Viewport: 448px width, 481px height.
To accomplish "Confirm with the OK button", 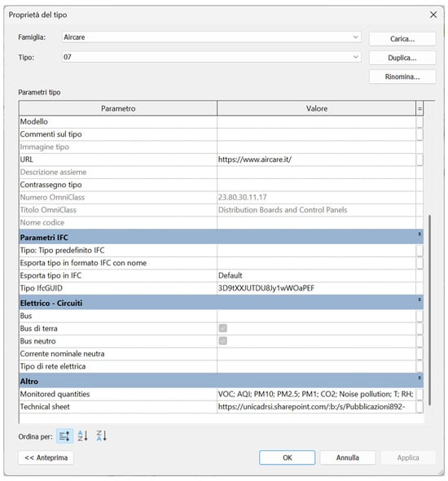I will coord(287,457).
